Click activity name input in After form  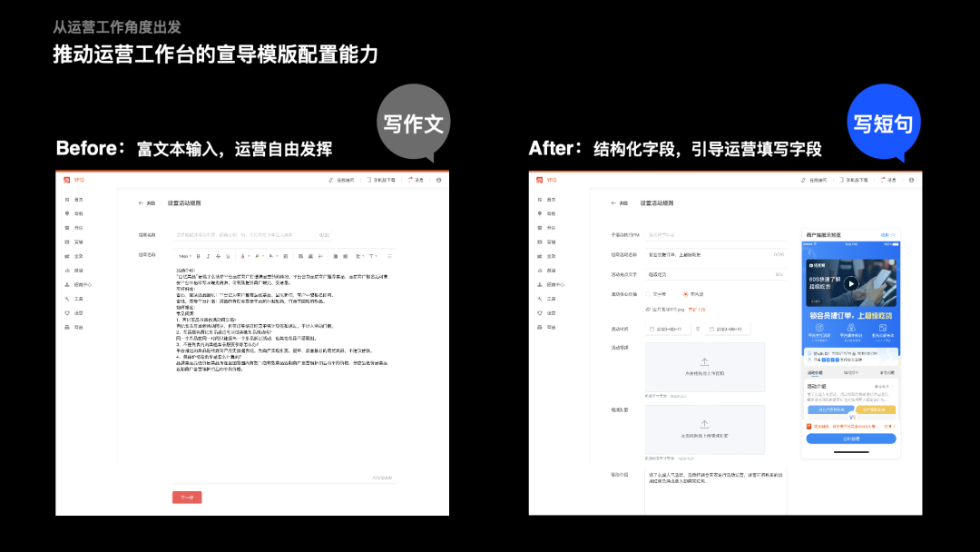[716, 255]
